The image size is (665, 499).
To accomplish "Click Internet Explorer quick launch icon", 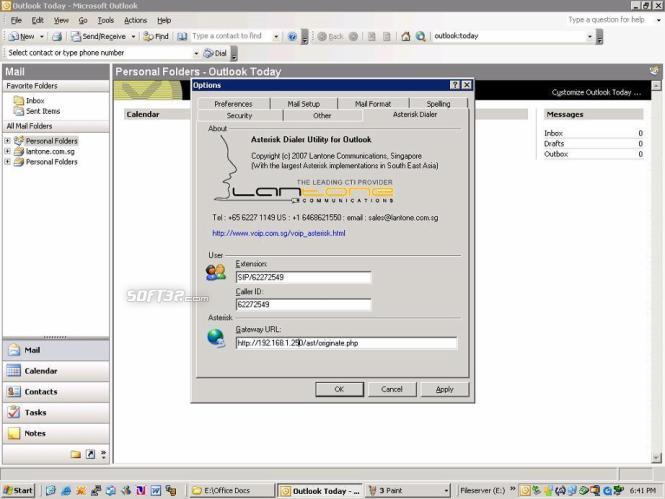I will [x=66, y=491].
